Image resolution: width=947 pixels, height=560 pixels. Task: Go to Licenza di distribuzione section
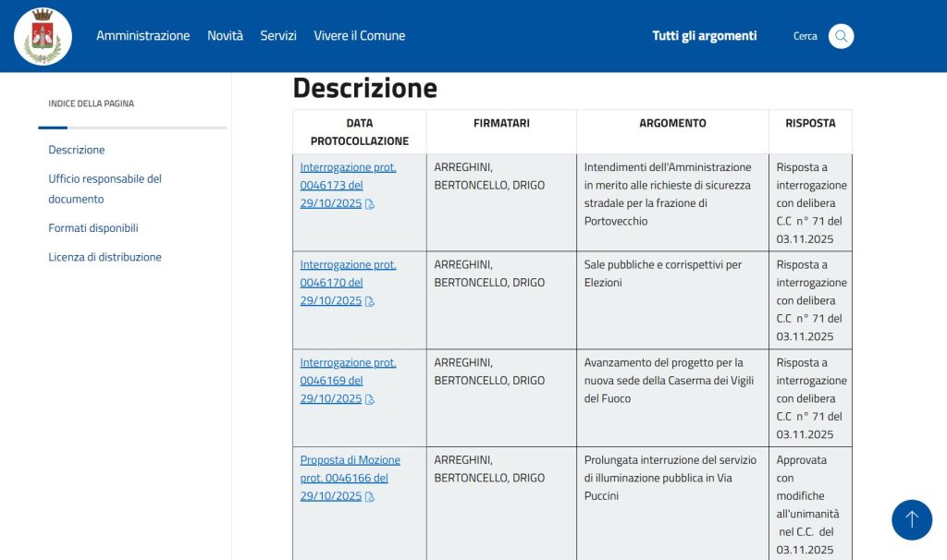click(x=105, y=257)
